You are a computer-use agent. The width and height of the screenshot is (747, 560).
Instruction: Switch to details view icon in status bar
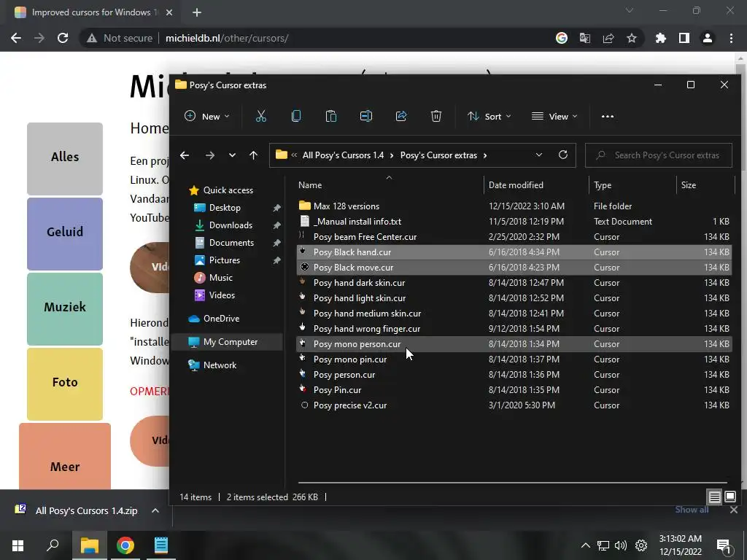[x=715, y=497]
